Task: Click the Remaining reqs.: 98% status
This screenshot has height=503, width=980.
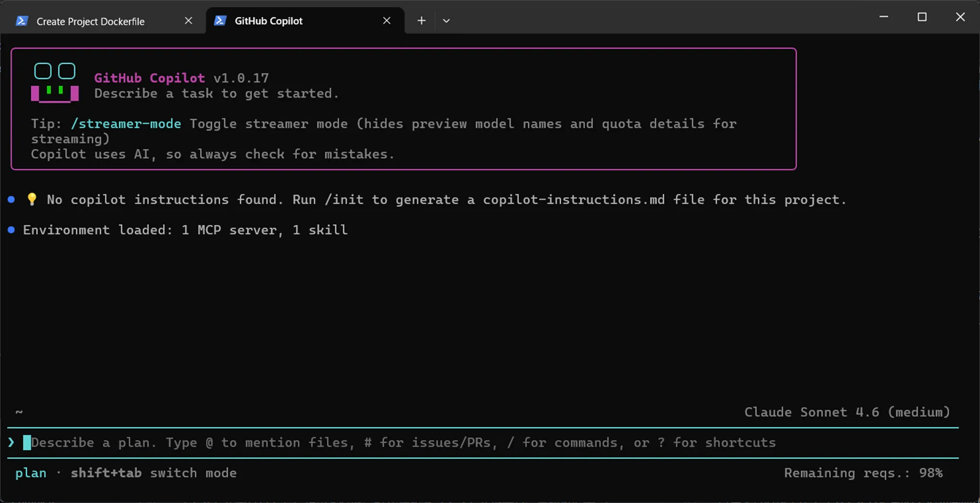Action: pos(863,473)
